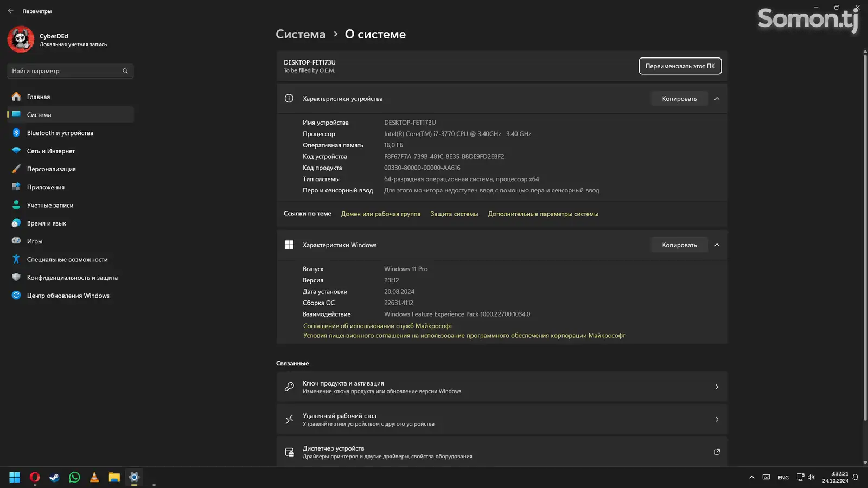Click the info icon near Характеристики устройства

point(289,98)
